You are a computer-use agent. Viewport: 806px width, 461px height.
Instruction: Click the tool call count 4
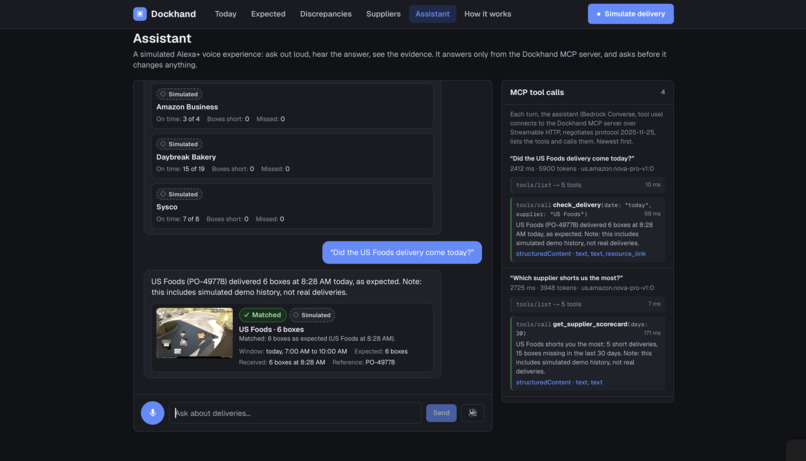[x=663, y=92]
